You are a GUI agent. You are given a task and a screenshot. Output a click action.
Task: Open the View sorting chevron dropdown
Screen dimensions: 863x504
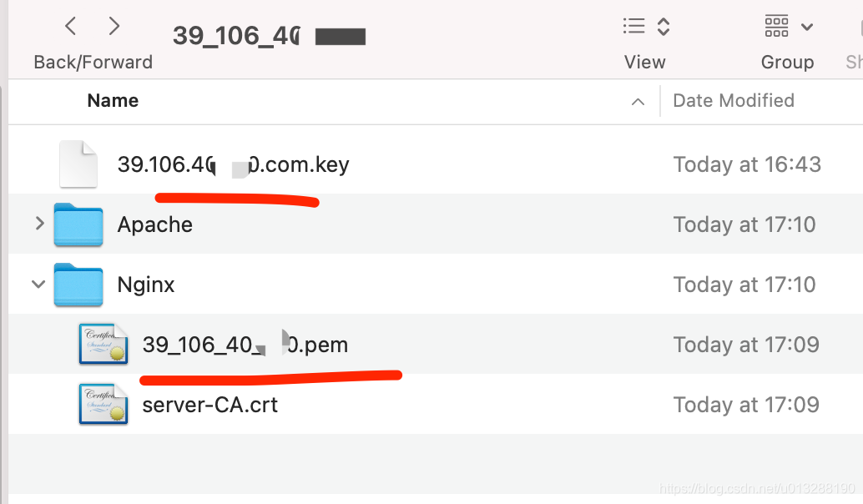[662, 26]
